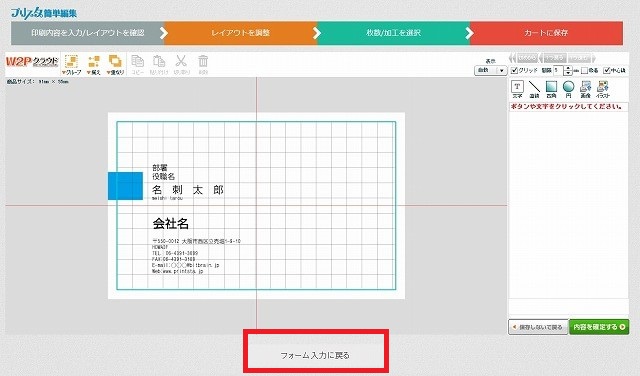
Task: Select the 〒550-0012 address line
Action: pyautogui.click(x=196, y=241)
